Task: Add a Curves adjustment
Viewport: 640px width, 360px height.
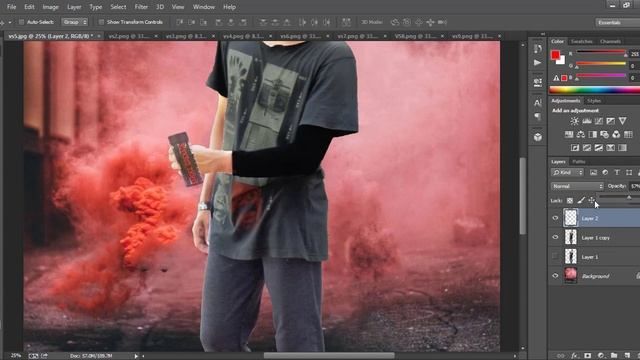Action: [x=598, y=121]
